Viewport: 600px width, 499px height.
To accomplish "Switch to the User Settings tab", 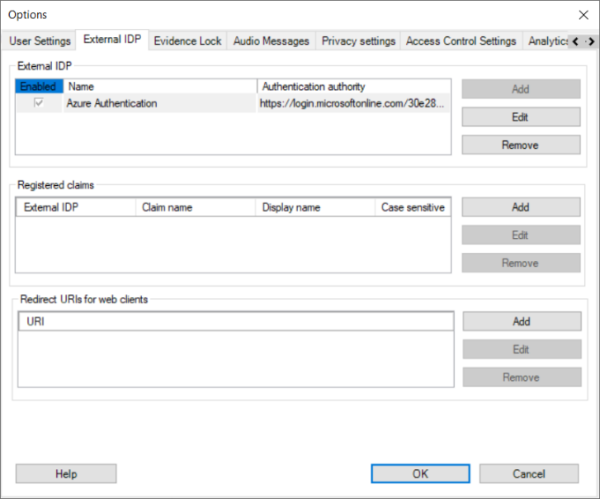I will point(40,41).
